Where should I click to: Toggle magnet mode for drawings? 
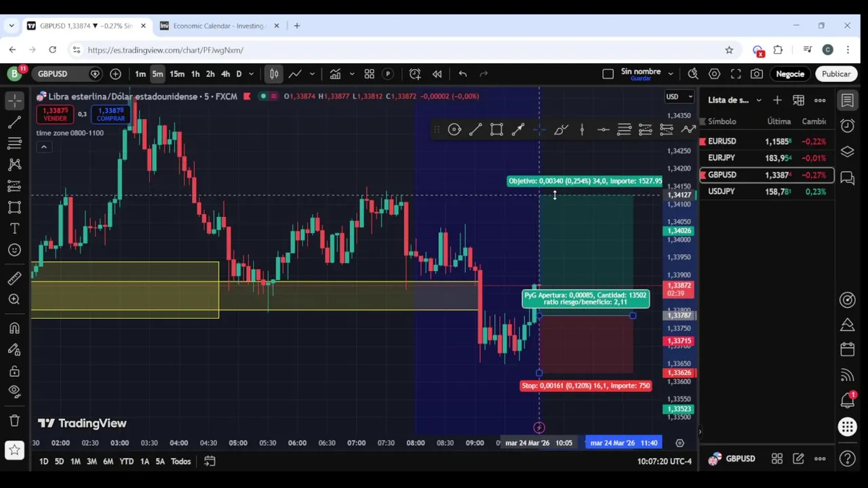point(14,328)
